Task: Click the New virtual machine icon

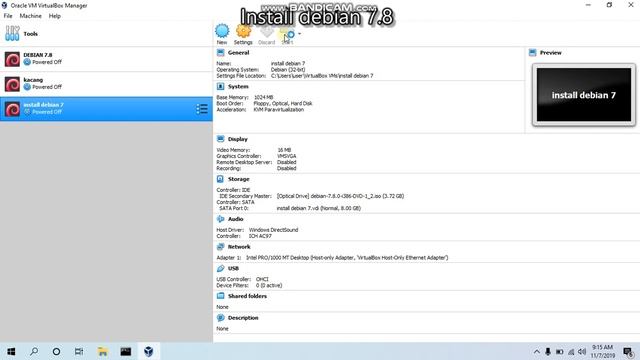Action: pyautogui.click(x=222, y=31)
